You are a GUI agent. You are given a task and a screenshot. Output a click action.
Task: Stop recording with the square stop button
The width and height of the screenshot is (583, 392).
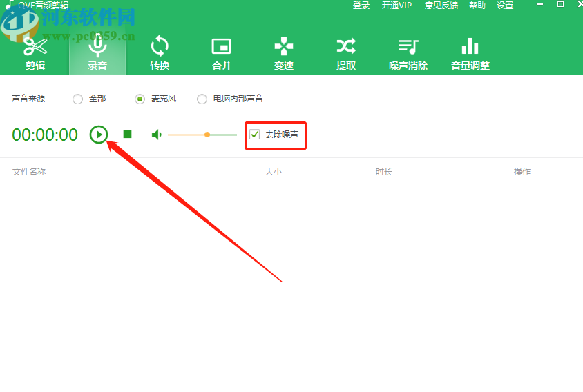pyautogui.click(x=128, y=134)
